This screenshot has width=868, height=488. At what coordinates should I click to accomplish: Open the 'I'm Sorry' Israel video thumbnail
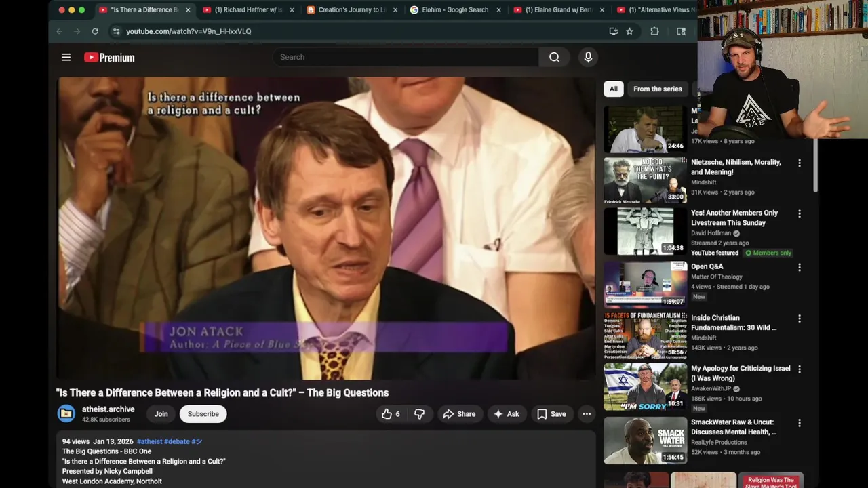(x=645, y=386)
